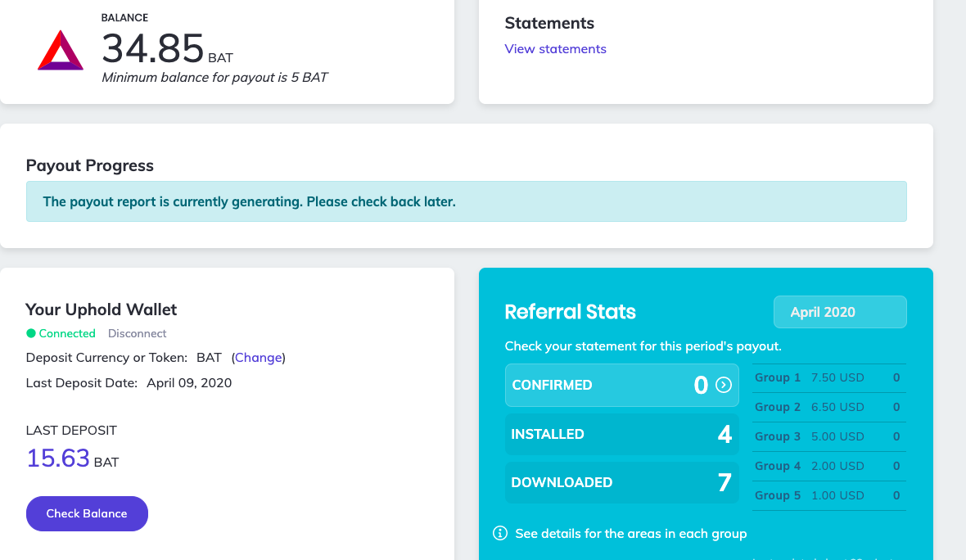The image size is (966, 560).
Task: Click the green Connected status dot
Action: point(31,333)
